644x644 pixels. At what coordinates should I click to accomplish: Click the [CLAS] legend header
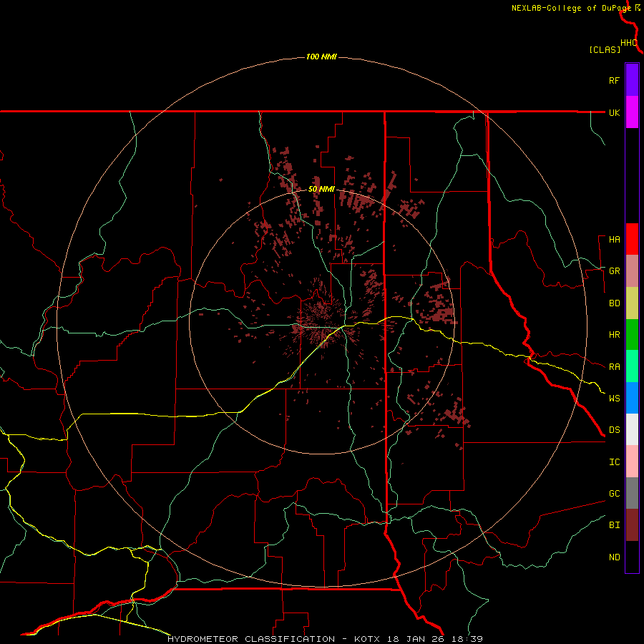tap(605, 49)
